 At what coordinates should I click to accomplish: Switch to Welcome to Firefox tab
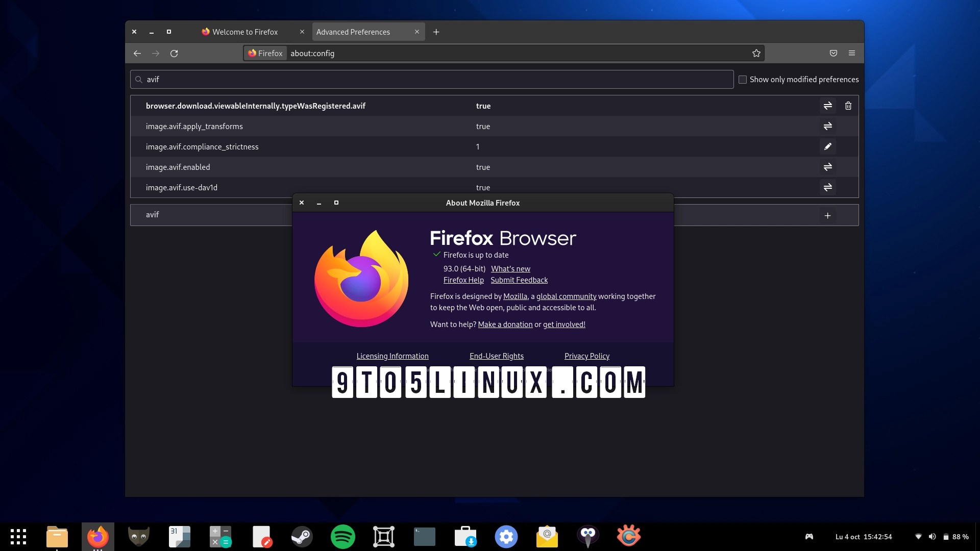(x=245, y=32)
